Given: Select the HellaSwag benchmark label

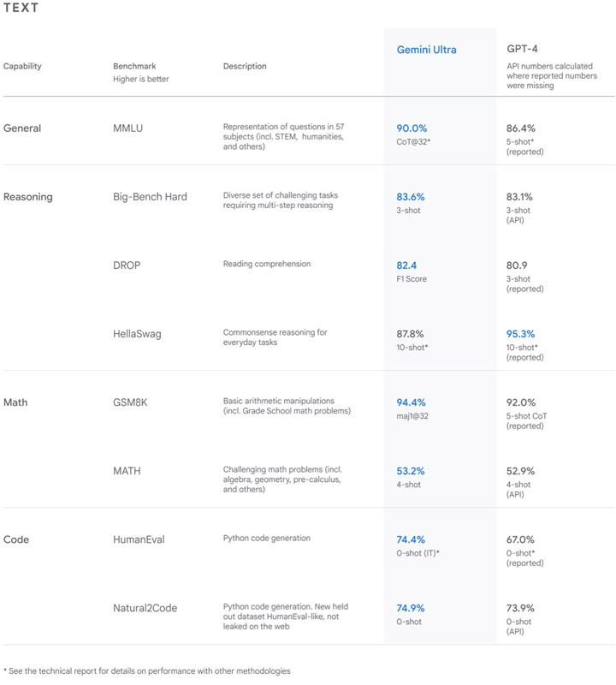Looking at the screenshot, I should pyautogui.click(x=137, y=334).
